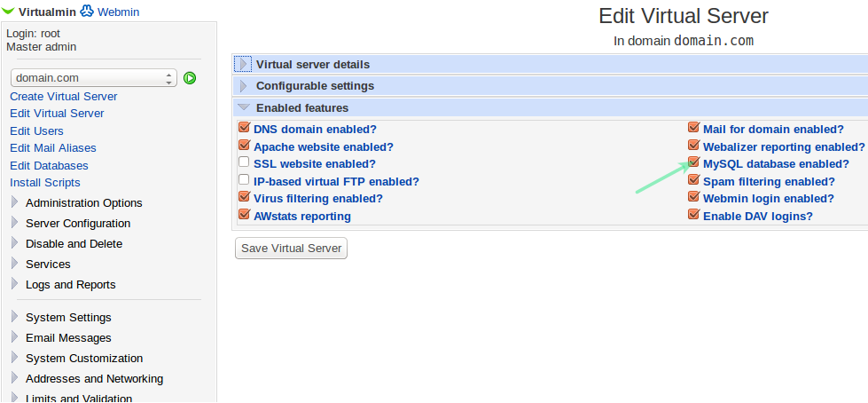Disable the Virus filtering checkbox
Screen dimensions: 868x403
pos(244,196)
